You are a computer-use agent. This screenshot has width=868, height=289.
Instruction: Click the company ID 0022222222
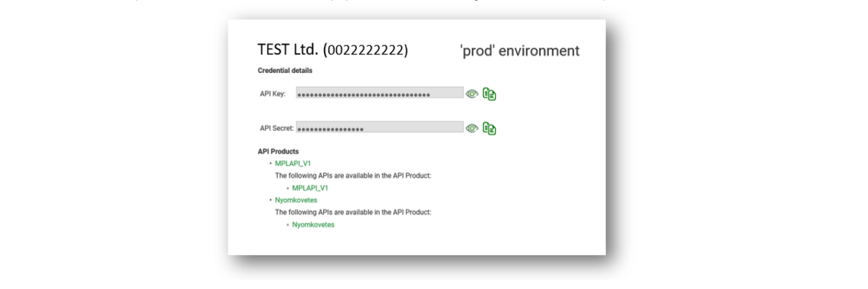point(367,51)
